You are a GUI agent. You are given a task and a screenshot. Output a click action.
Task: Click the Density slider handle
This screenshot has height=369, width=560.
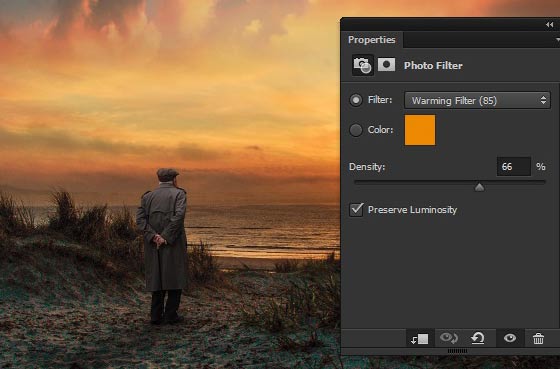[x=479, y=187]
